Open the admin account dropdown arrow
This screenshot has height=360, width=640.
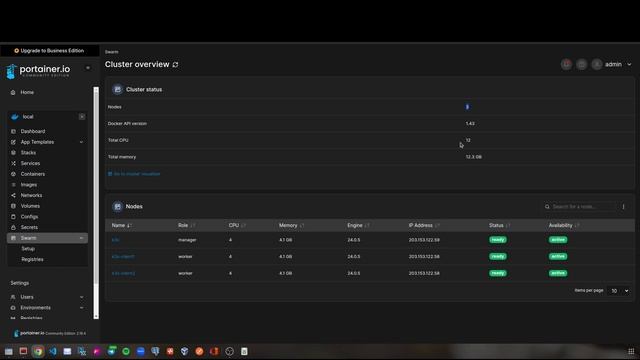[x=629, y=64]
